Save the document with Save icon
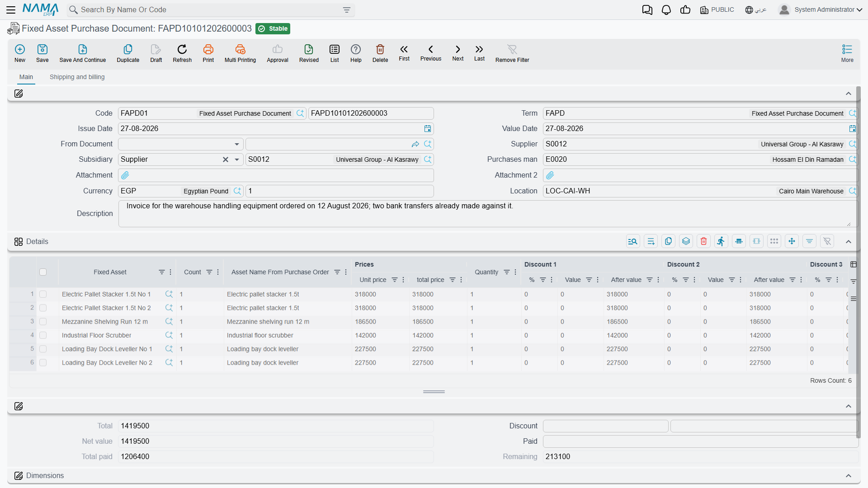 pyautogui.click(x=42, y=53)
